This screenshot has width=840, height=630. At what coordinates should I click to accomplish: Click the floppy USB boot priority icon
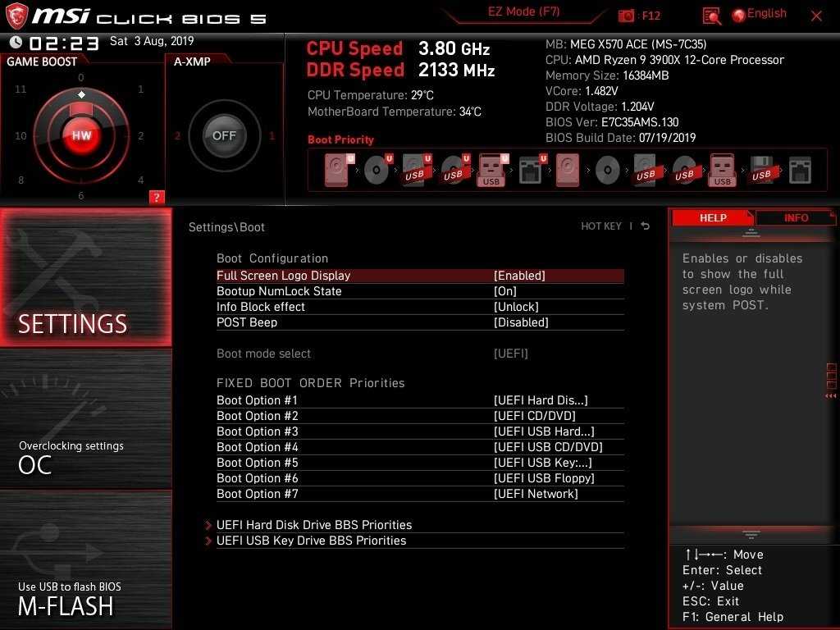pyautogui.click(x=761, y=171)
